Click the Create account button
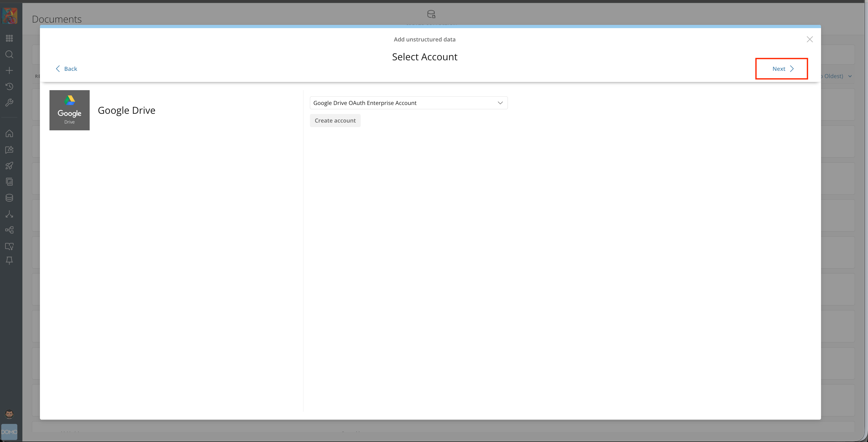The height and width of the screenshot is (442, 868). (335, 121)
